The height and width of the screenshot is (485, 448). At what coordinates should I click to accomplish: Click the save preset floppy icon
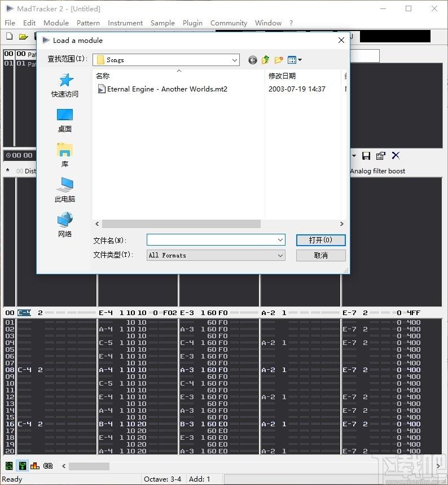[366, 156]
